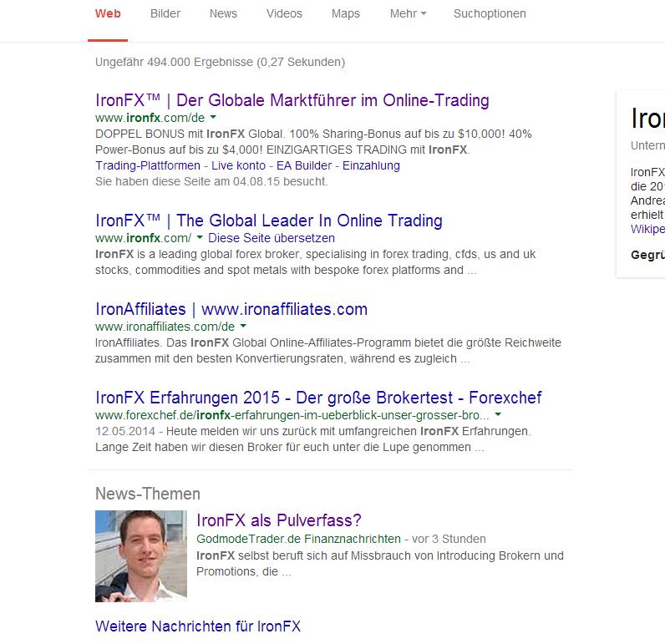This screenshot has height=644, width=665.
Task: Expand the Mehr dropdown menu
Action: pyautogui.click(x=408, y=13)
